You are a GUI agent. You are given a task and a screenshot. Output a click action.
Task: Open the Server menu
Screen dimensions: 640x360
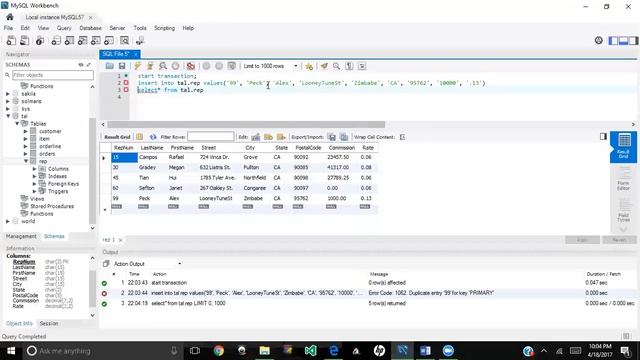117,28
